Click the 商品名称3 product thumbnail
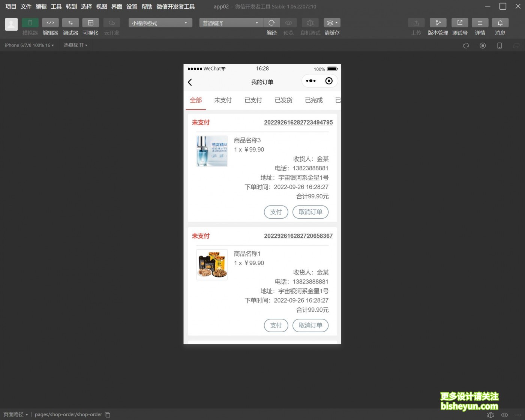Image resolution: width=525 pixels, height=420 pixels. tap(212, 151)
